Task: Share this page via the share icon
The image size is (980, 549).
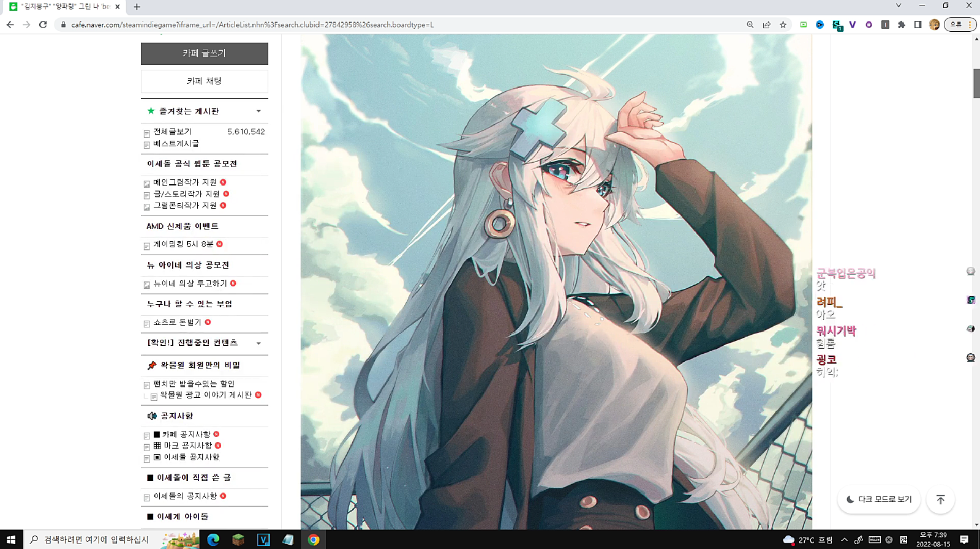Action: pos(766,24)
